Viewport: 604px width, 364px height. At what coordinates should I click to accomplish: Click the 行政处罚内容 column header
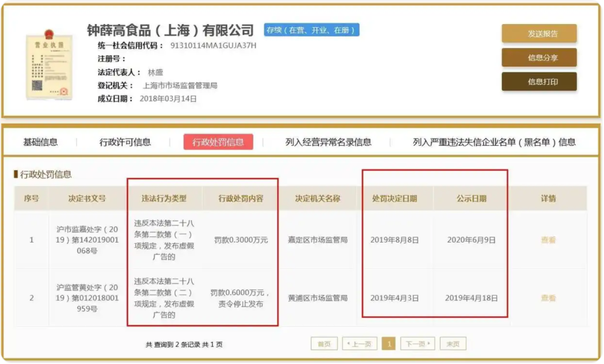(x=240, y=198)
